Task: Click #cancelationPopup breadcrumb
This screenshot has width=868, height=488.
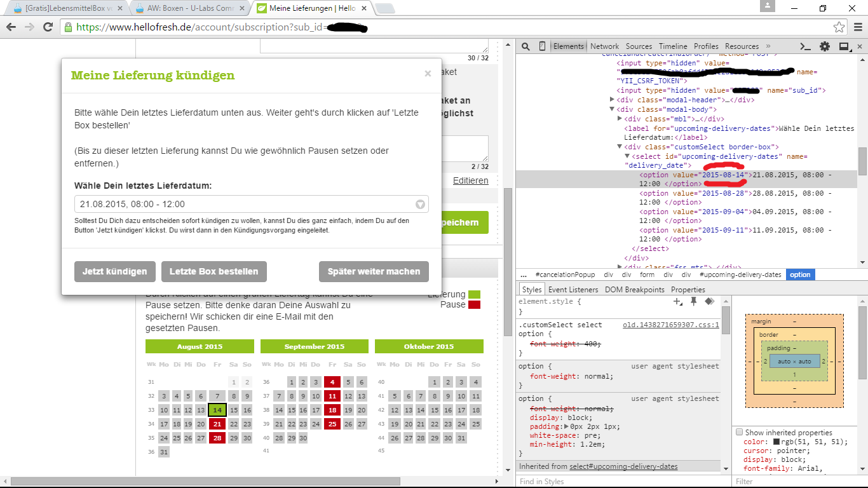Action: pos(566,274)
